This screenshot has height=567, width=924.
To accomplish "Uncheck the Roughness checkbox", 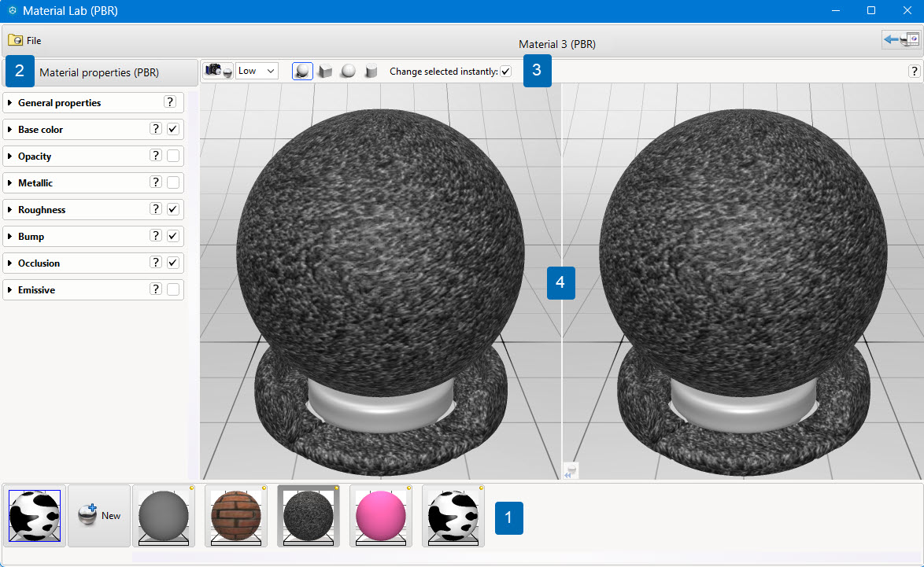I will click(x=172, y=209).
